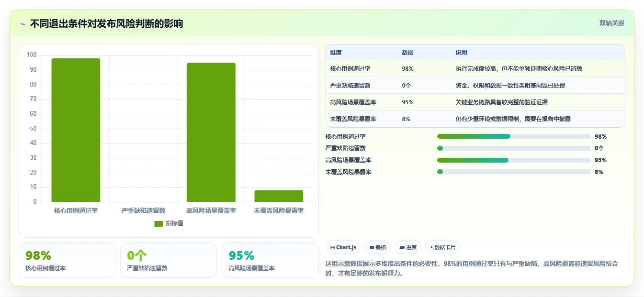
Task: Click the 高风险场景覆盖率 progress bar
Action: (514, 160)
